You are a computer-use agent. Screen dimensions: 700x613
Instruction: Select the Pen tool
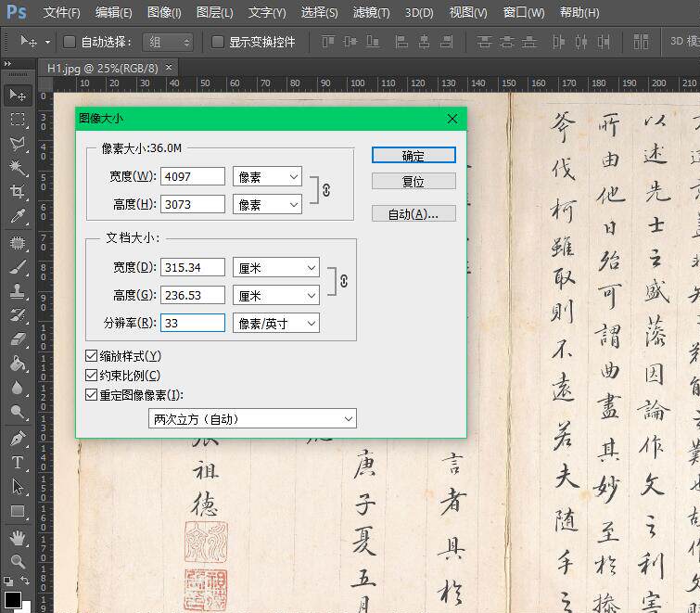coord(18,439)
